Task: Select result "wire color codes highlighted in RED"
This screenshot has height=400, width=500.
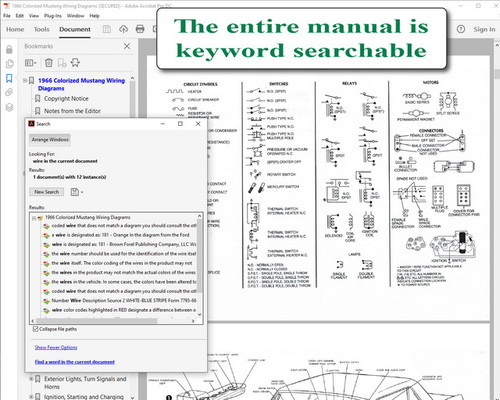Action: pyautogui.click(x=124, y=310)
